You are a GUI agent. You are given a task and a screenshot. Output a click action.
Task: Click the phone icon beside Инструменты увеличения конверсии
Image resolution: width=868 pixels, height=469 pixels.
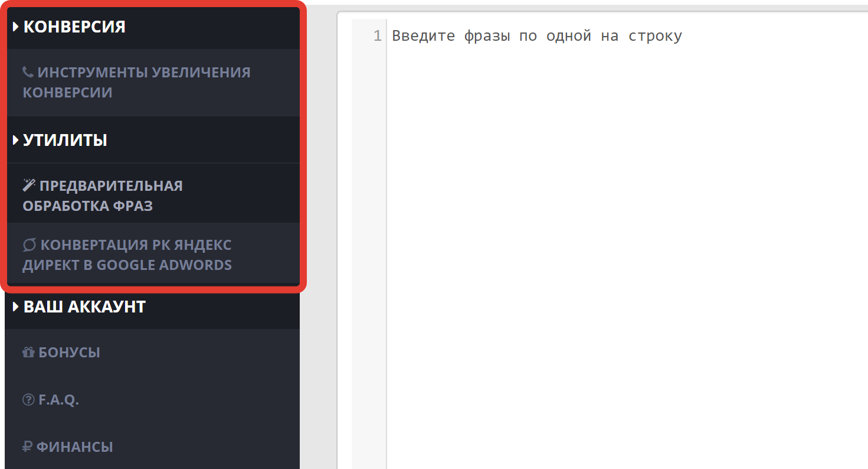pyautogui.click(x=28, y=72)
